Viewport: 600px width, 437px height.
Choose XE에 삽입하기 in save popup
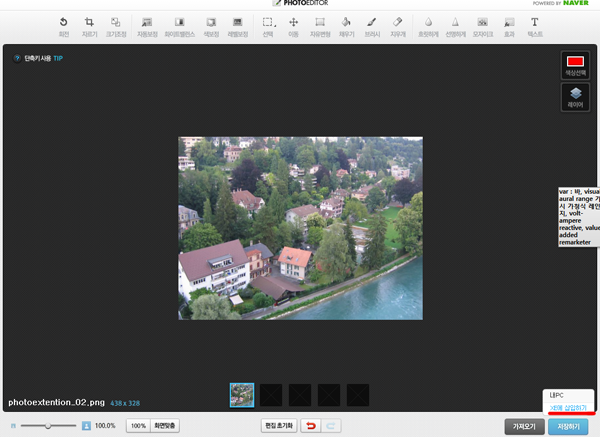(568, 408)
